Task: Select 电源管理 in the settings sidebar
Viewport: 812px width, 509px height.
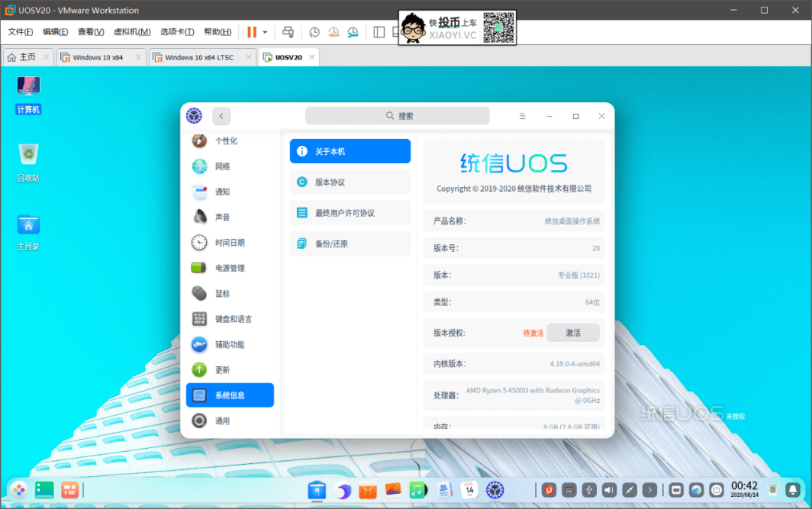Action: tap(230, 268)
